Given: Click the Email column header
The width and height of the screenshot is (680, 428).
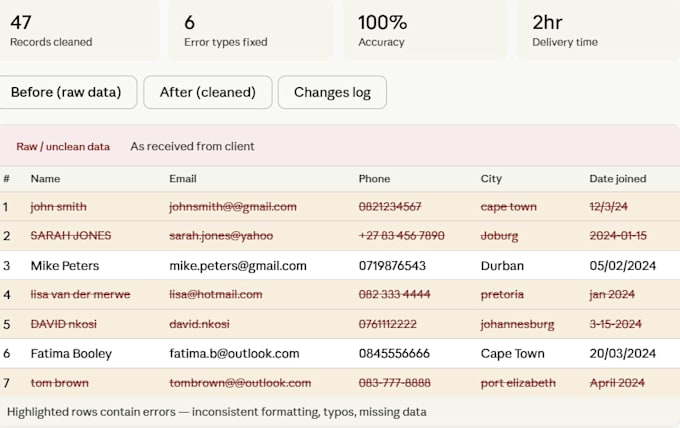Looking at the screenshot, I should [183, 179].
